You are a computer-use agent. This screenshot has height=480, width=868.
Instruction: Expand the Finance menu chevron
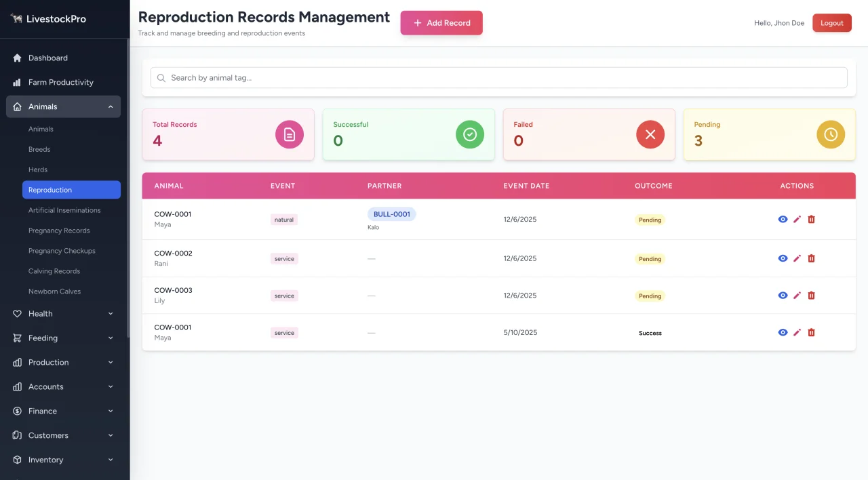tap(111, 412)
